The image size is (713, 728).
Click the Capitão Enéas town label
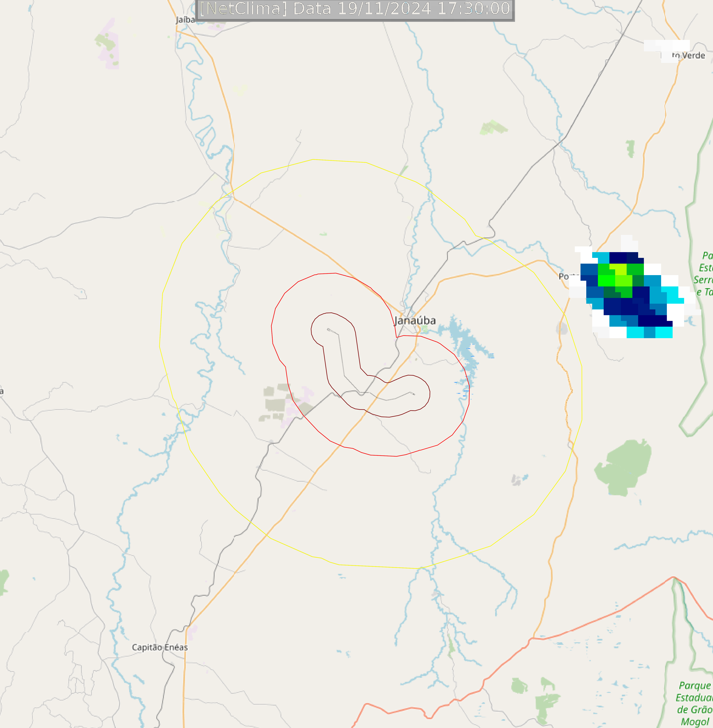[160, 648]
